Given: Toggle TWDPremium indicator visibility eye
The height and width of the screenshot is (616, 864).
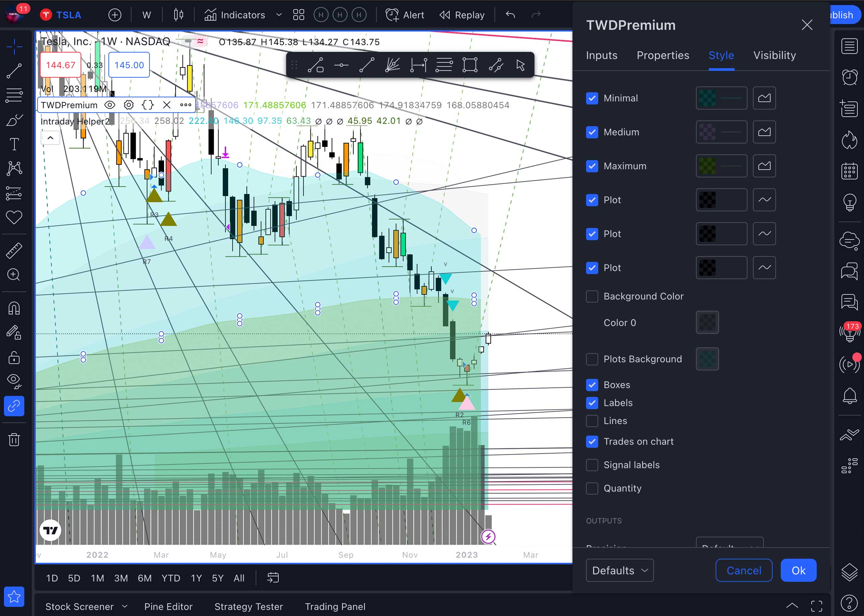Looking at the screenshot, I should pyautogui.click(x=110, y=105).
